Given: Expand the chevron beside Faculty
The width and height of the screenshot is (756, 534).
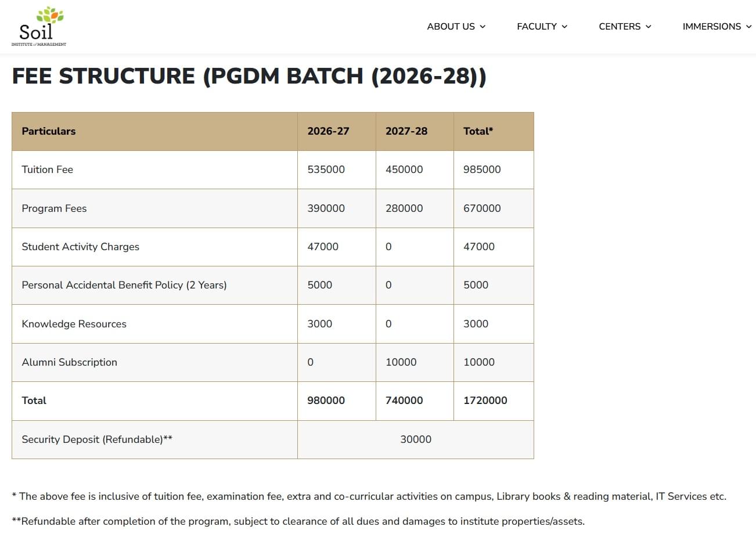Looking at the screenshot, I should (564, 27).
